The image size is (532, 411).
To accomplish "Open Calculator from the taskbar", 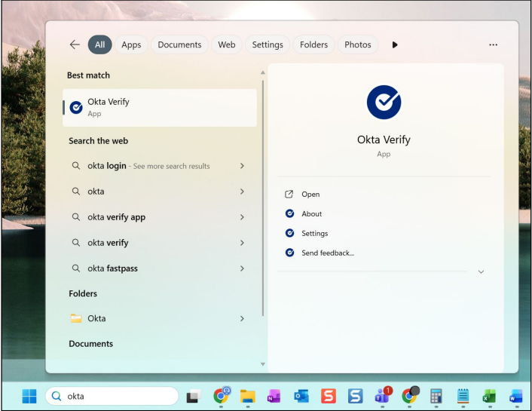I will pyautogui.click(x=436, y=396).
